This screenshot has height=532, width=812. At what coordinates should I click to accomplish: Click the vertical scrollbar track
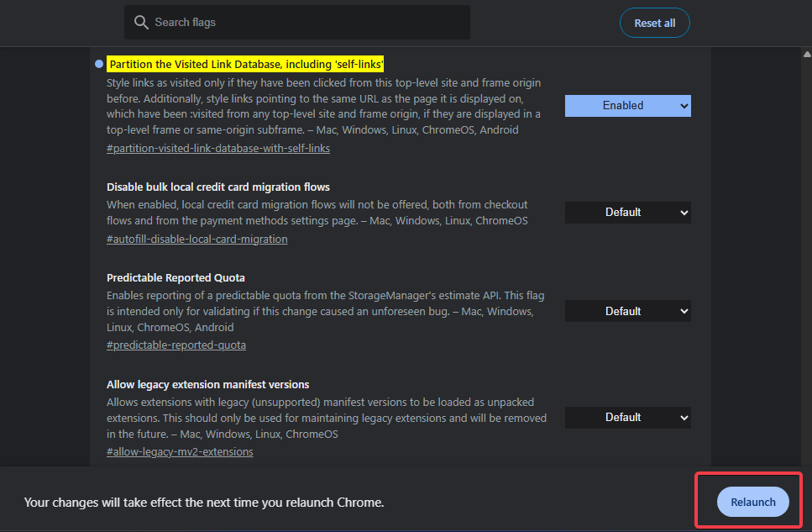tap(807, 259)
